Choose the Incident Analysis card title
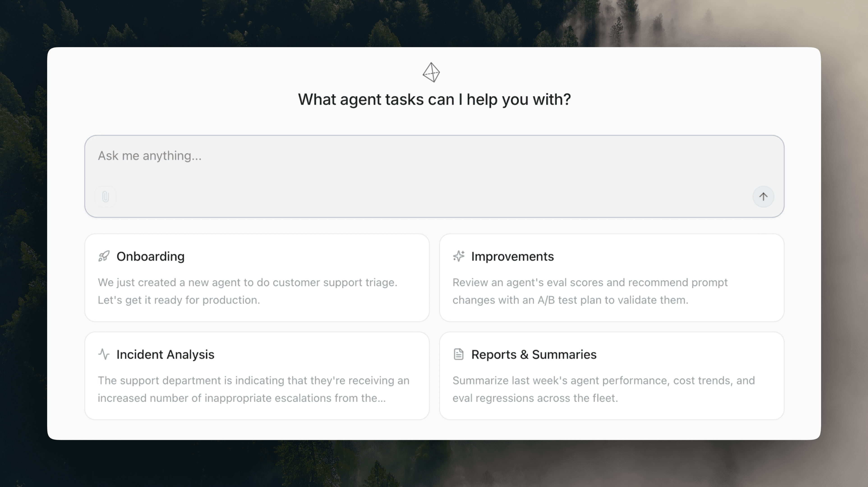The image size is (868, 487). [x=165, y=355]
